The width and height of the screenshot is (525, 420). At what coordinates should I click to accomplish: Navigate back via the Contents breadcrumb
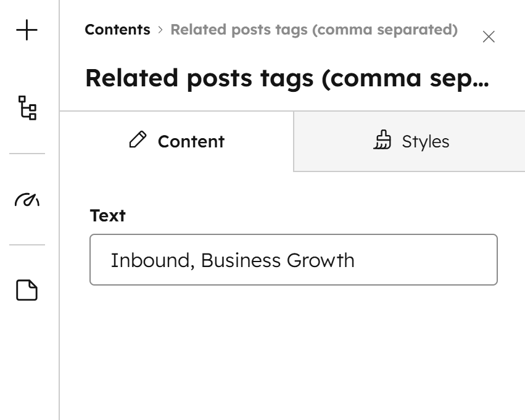[x=117, y=29]
